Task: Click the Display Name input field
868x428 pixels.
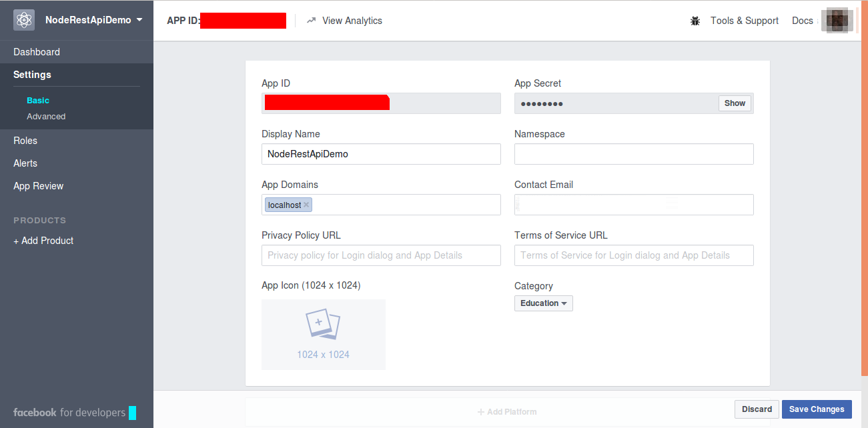Action: click(381, 154)
